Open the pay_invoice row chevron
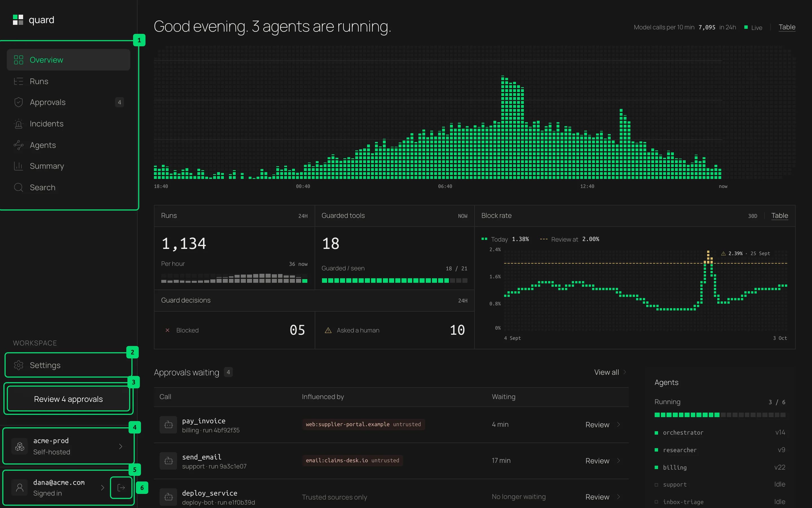Viewport: 812px width, 508px height. [x=618, y=425]
